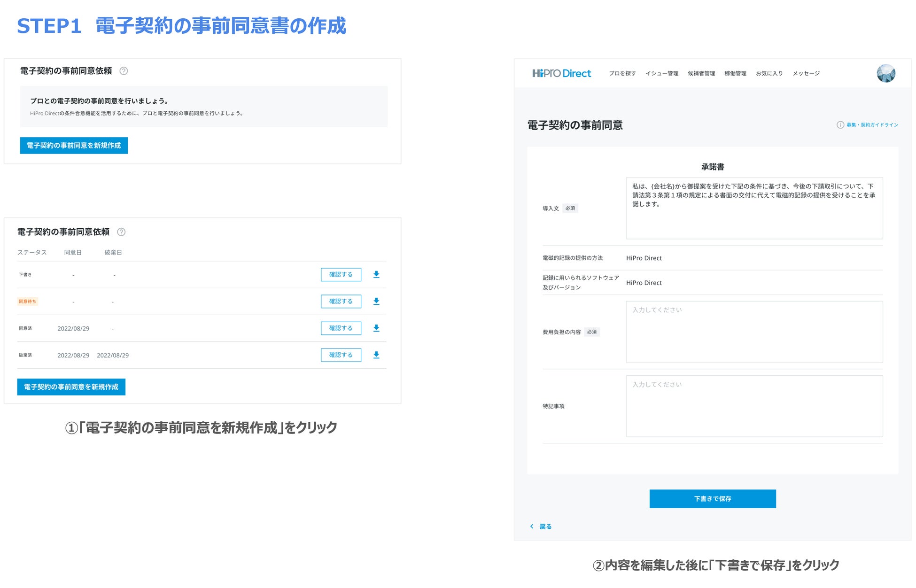Go to the 候補者管理 menu
The height and width of the screenshot is (588, 916).
coord(701,73)
